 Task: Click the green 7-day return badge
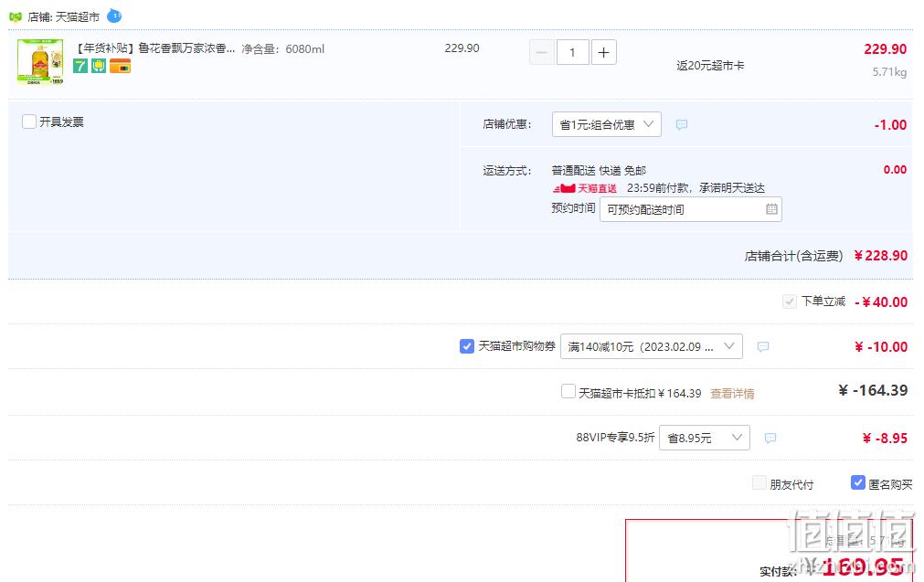click(80, 66)
